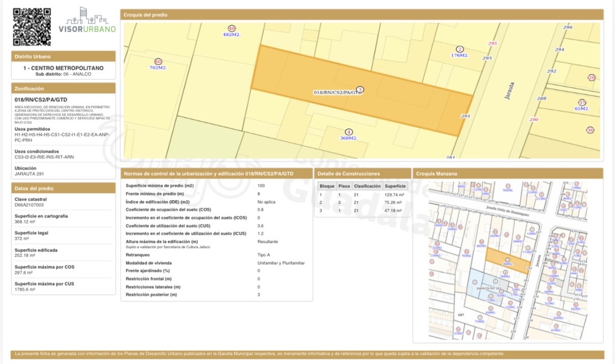Click the Datos del predio panel header
Image resolution: width=615 pixels, height=364 pixels.
tap(64, 188)
